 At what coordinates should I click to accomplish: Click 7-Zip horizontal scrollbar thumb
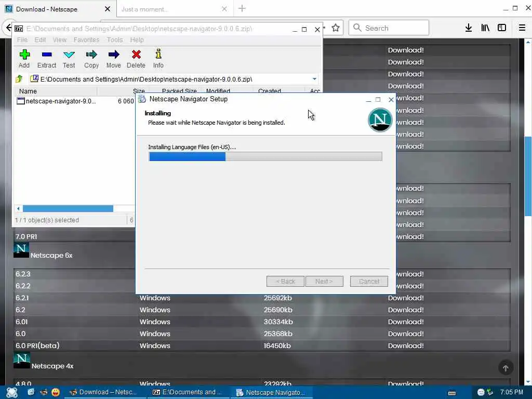pyautogui.click(x=68, y=208)
